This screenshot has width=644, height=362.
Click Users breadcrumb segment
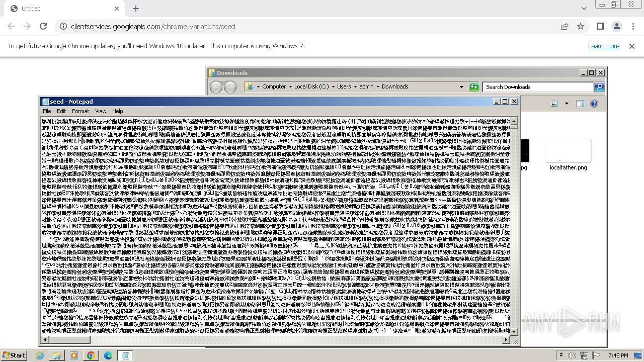point(344,86)
